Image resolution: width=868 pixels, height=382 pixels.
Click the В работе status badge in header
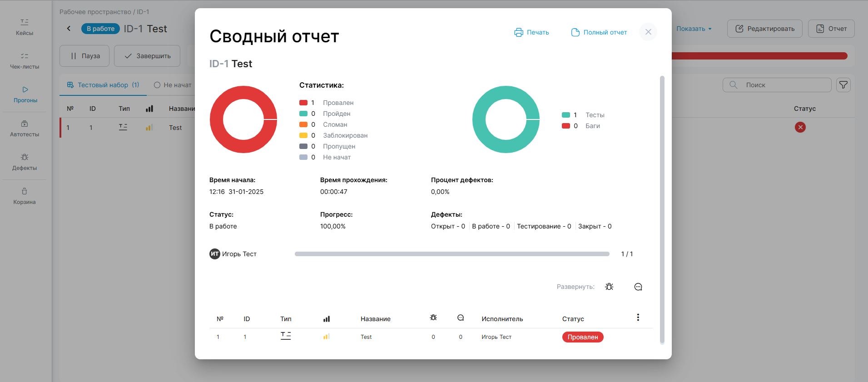click(100, 29)
